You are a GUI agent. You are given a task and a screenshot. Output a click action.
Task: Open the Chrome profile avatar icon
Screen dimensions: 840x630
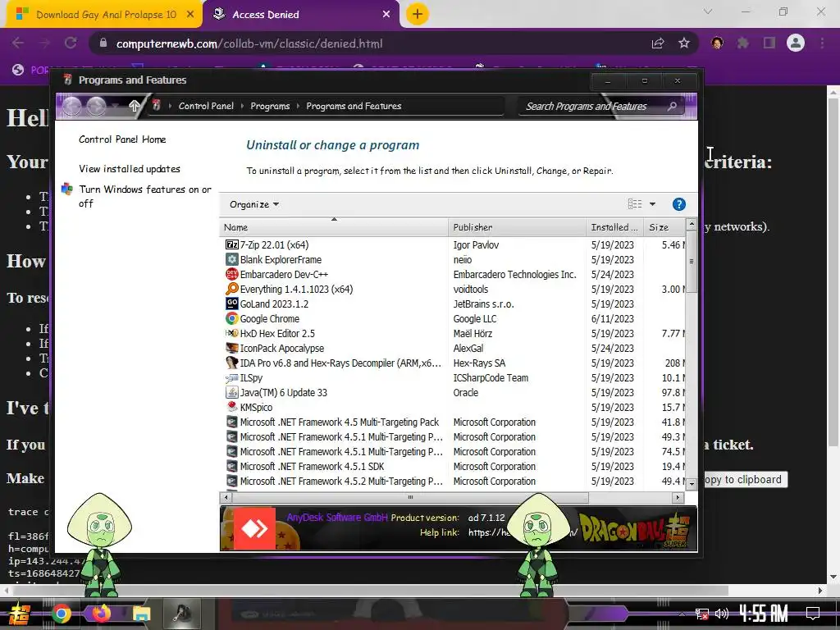point(796,43)
